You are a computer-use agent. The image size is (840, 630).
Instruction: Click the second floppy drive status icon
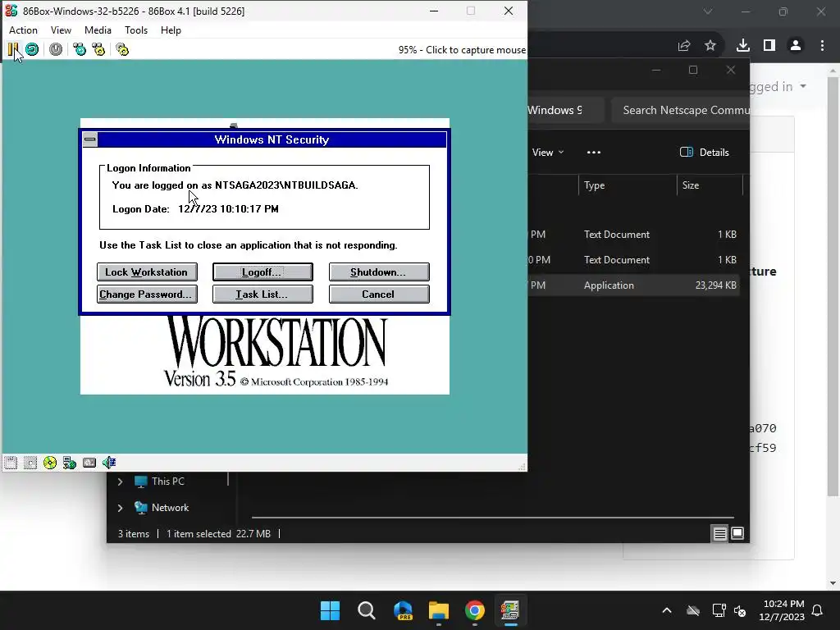pos(30,463)
